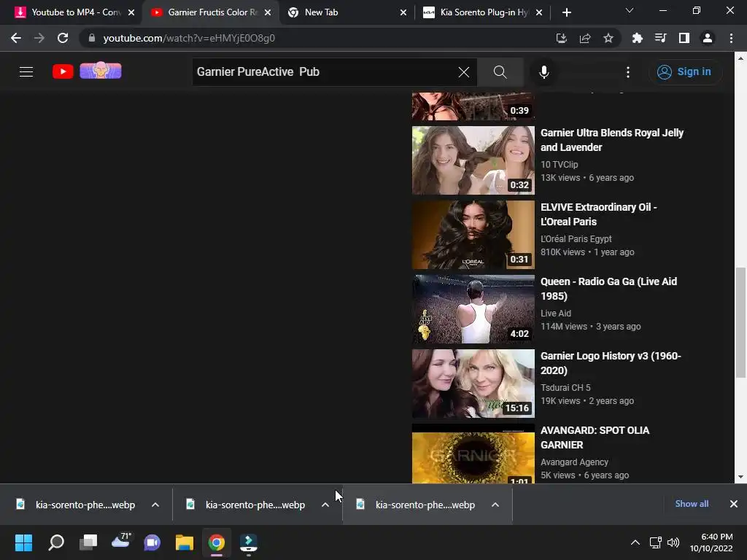Image resolution: width=747 pixels, height=560 pixels.
Task: Click the address bar URL
Action: click(x=189, y=38)
